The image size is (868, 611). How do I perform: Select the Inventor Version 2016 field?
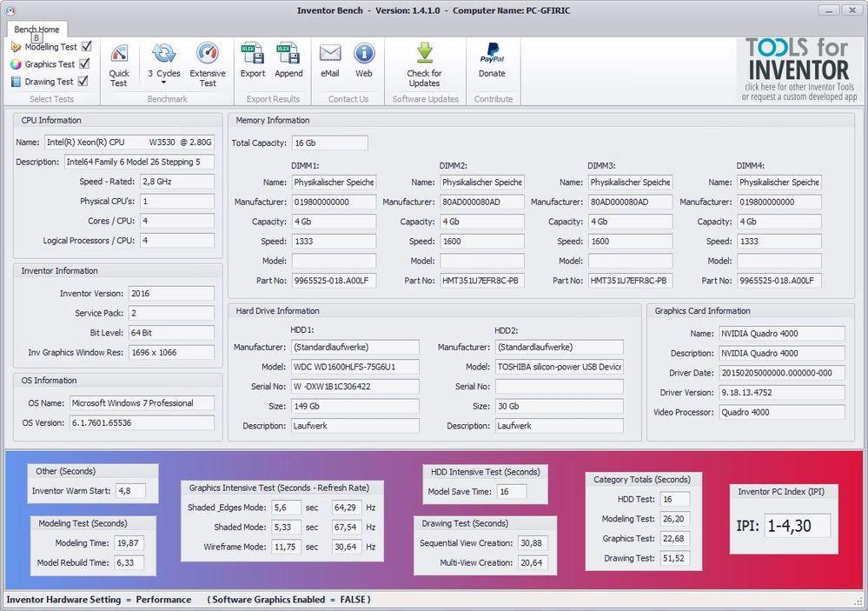172,294
